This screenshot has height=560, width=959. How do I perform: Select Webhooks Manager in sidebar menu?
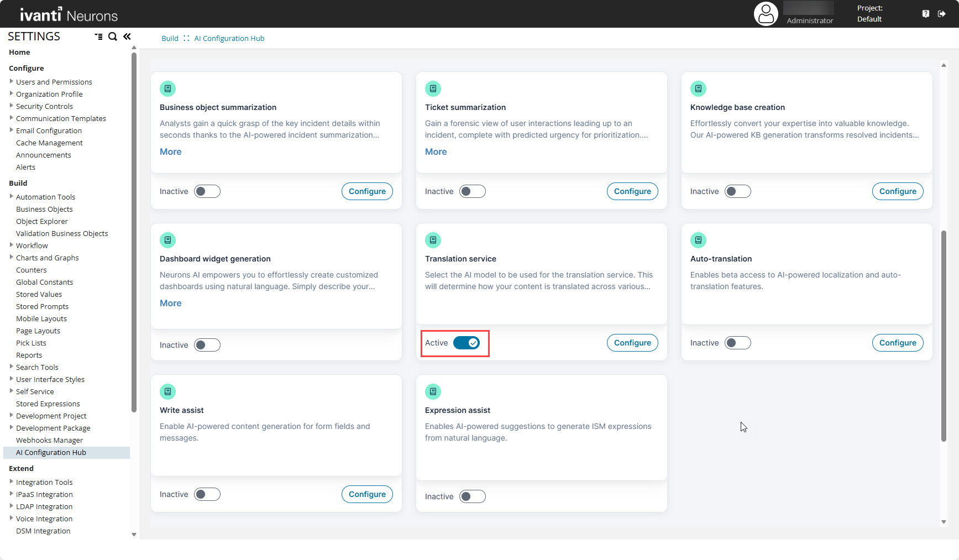pyautogui.click(x=49, y=440)
